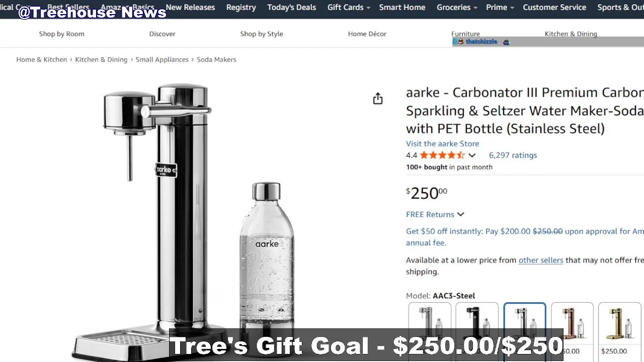Visit the aarke Store link
The height and width of the screenshot is (362, 644).
[442, 144]
